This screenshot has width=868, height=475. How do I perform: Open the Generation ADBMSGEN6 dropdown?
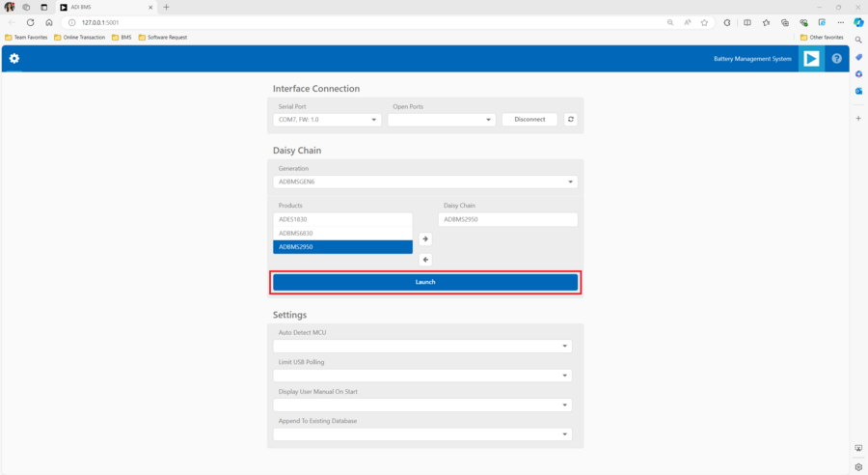424,182
